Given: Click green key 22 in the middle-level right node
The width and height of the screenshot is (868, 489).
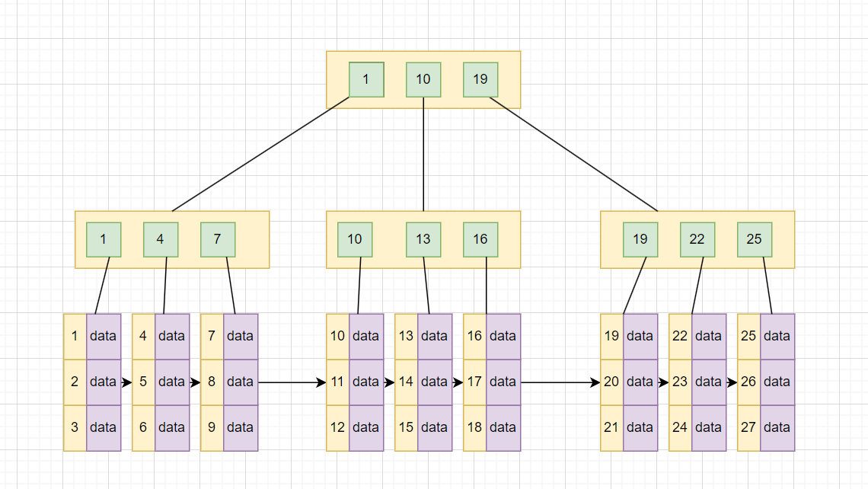Looking at the screenshot, I should 697,239.
